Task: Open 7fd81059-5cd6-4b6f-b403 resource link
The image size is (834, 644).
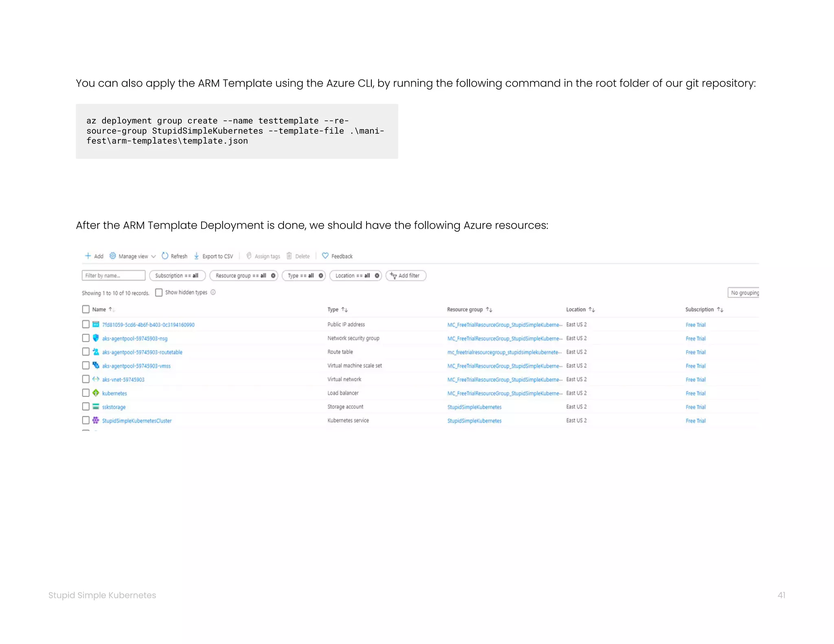Action: [148, 325]
